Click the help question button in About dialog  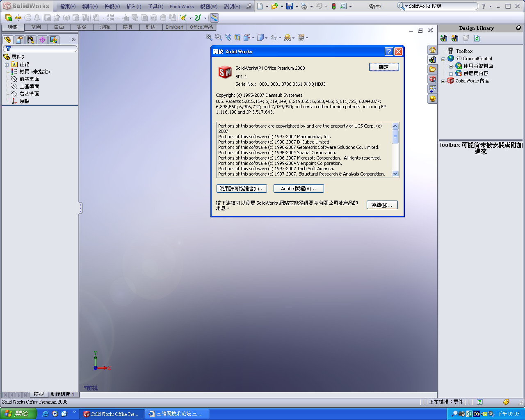389,51
